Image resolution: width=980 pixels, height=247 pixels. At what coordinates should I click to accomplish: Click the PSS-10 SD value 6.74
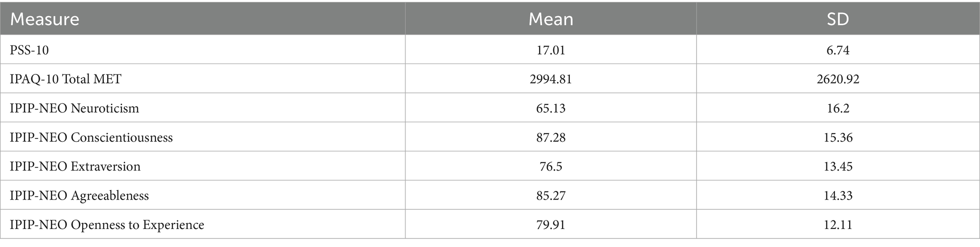[838, 50]
